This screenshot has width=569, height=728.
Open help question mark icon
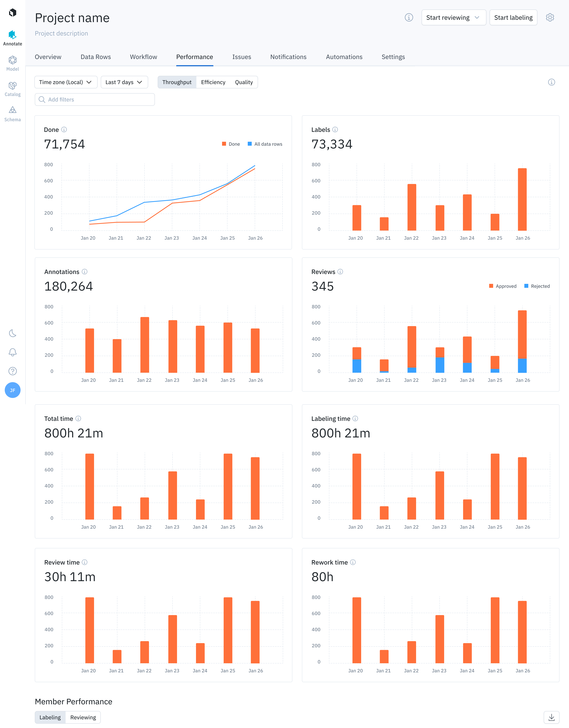tap(13, 371)
